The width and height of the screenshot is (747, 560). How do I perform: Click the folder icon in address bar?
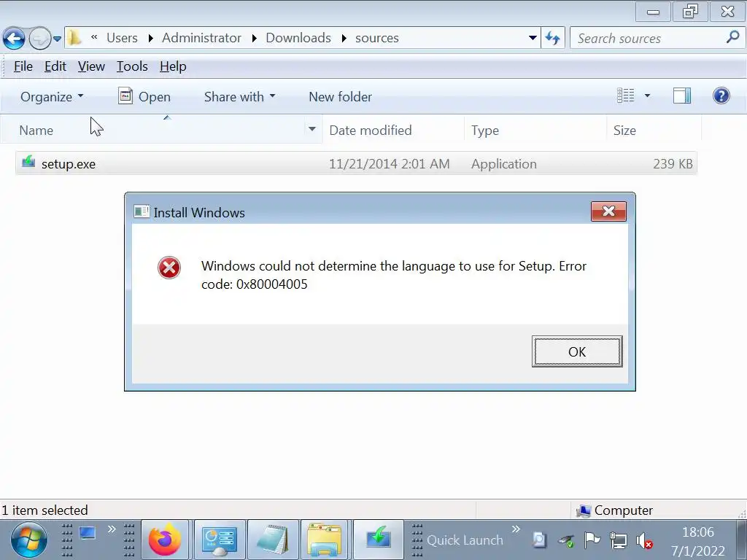click(74, 38)
